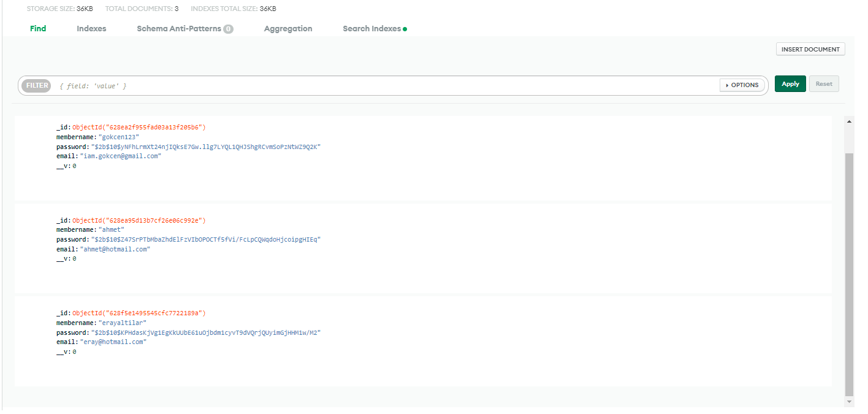Viewport: 868px width, 414px height.
Task: Click the FILTER pill label
Action: [x=36, y=86]
